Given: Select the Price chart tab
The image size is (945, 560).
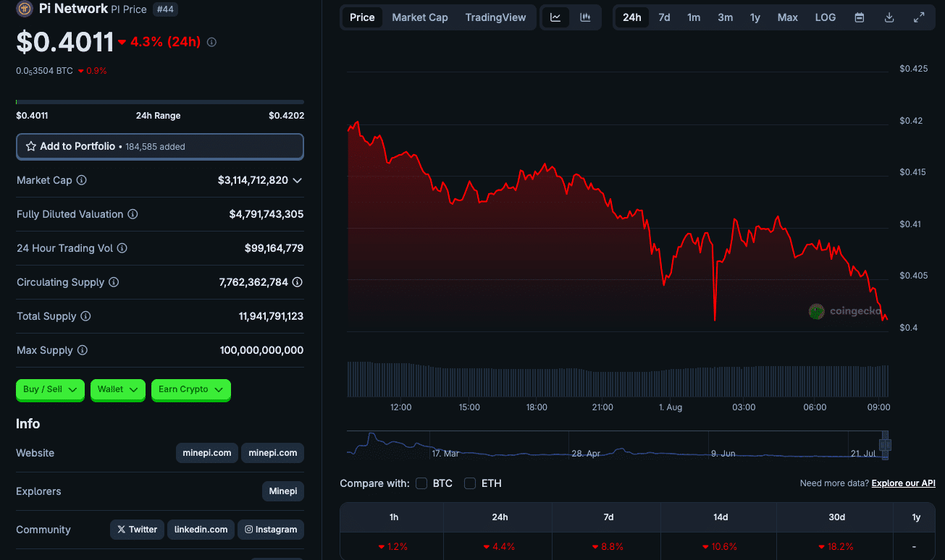Looking at the screenshot, I should (362, 17).
